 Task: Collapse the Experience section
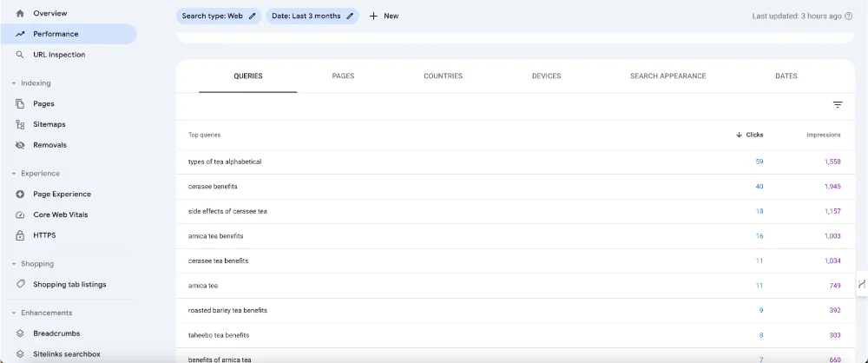point(14,174)
